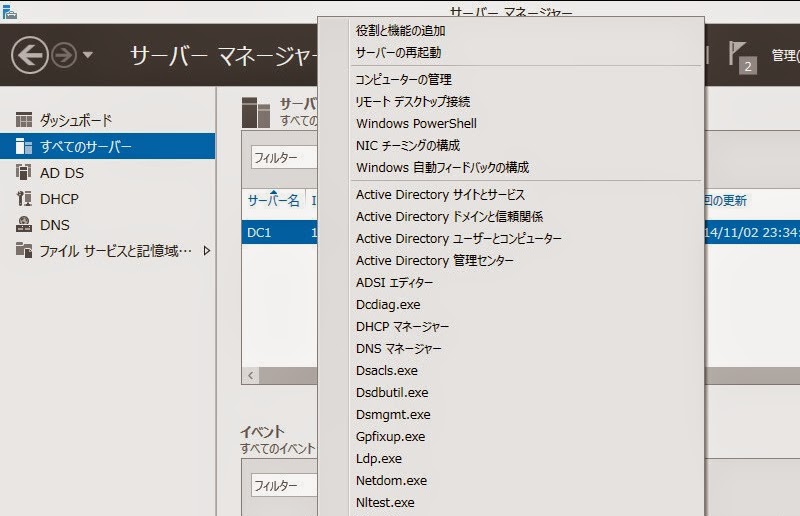Click the events filter field

(284, 485)
